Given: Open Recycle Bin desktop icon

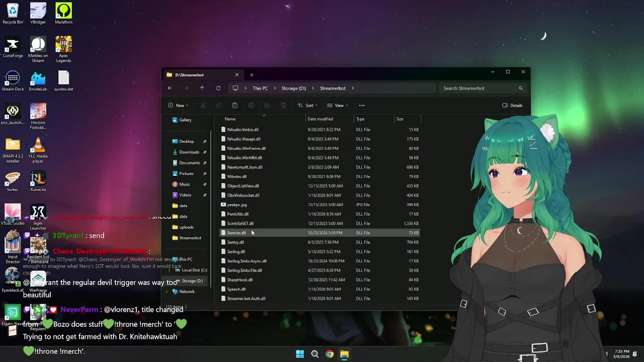Looking at the screenshot, I should (x=13, y=14).
